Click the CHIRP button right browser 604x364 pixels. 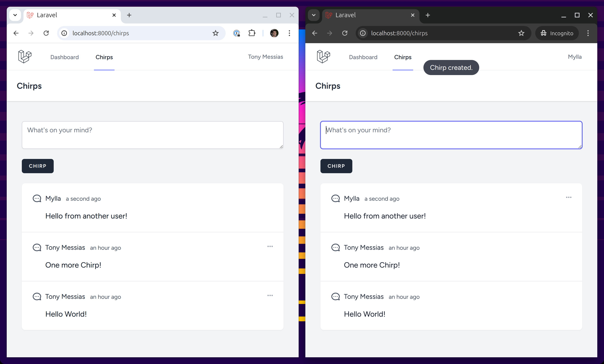pyautogui.click(x=336, y=166)
